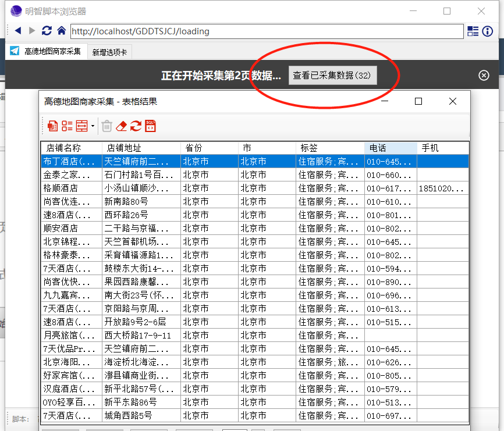The image size is (504, 431).
Task: Select the 格林豪泰 row
Action: pyautogui.click(x=255, y=255)
